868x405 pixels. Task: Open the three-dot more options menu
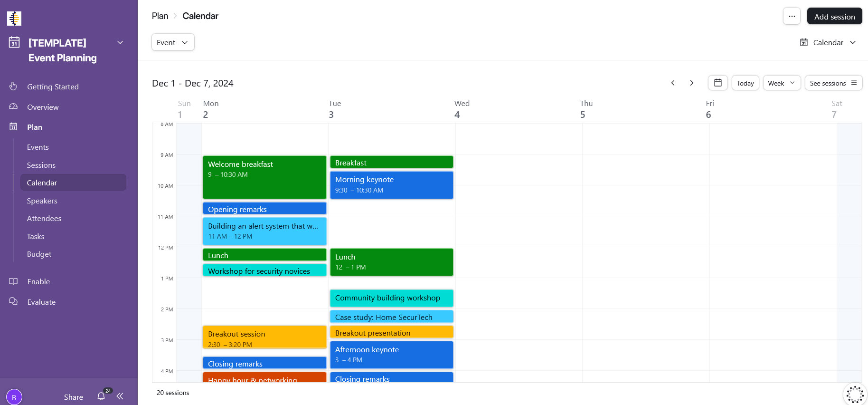(x=792, y=16)
